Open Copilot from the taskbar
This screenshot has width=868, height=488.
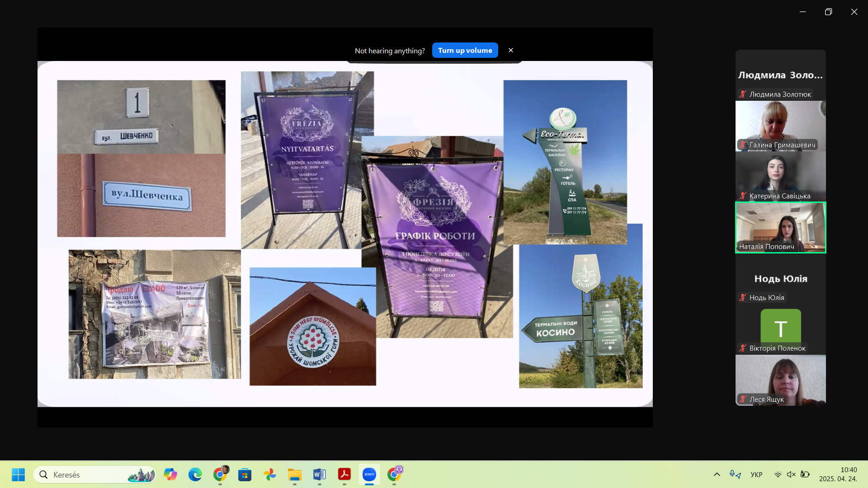point(170,474)
